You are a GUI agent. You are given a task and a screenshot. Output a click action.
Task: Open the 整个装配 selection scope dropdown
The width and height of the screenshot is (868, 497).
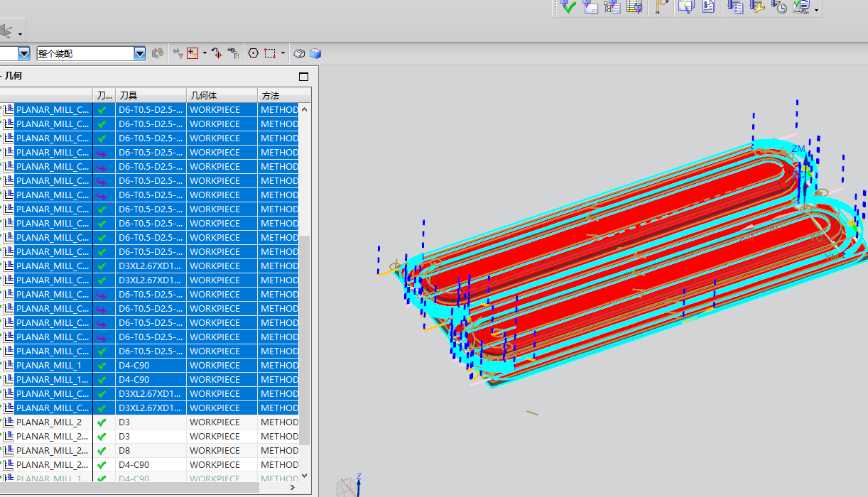point(140,53)
